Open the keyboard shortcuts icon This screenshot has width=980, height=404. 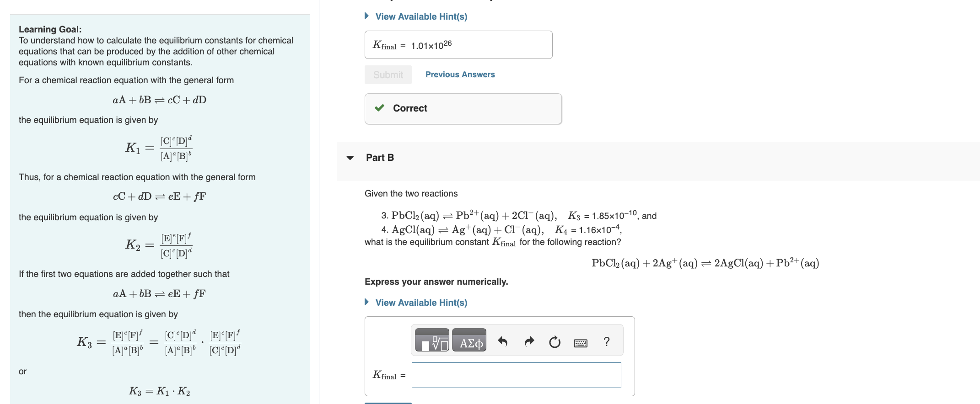click(580, 342)
